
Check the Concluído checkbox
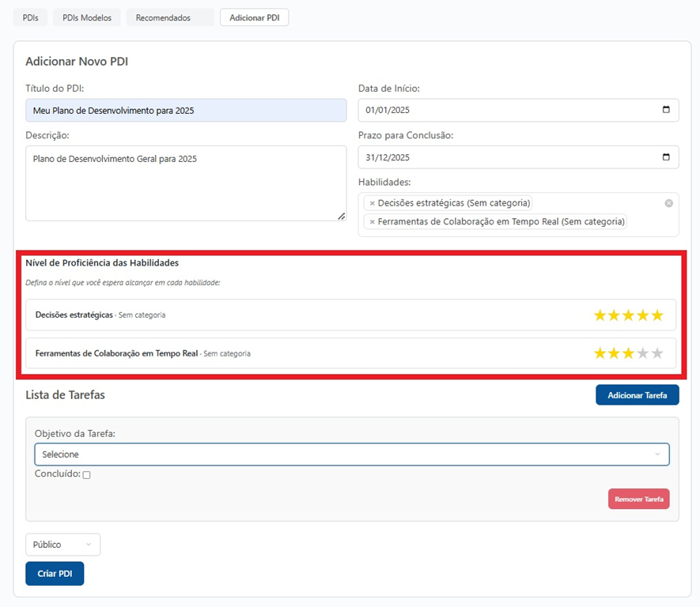point(86,475)
